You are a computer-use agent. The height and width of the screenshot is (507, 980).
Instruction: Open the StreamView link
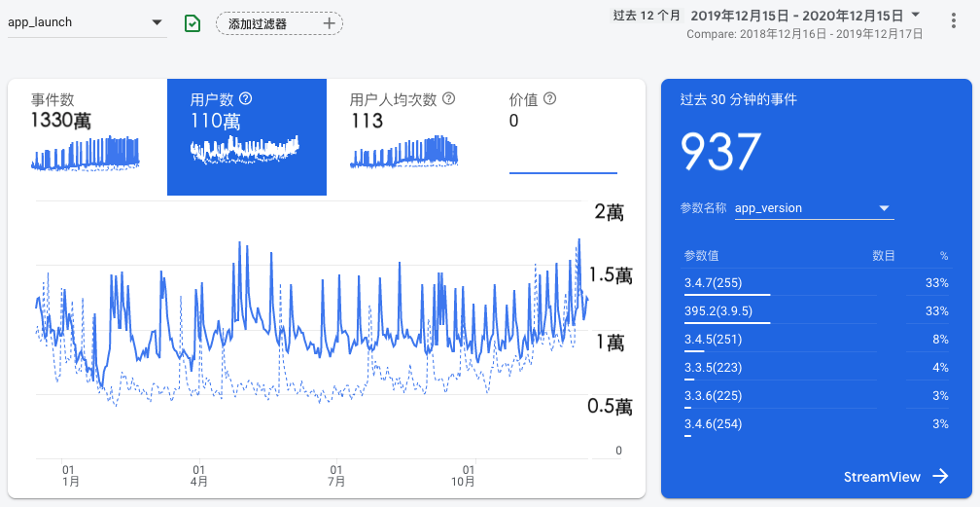point(881,476)
